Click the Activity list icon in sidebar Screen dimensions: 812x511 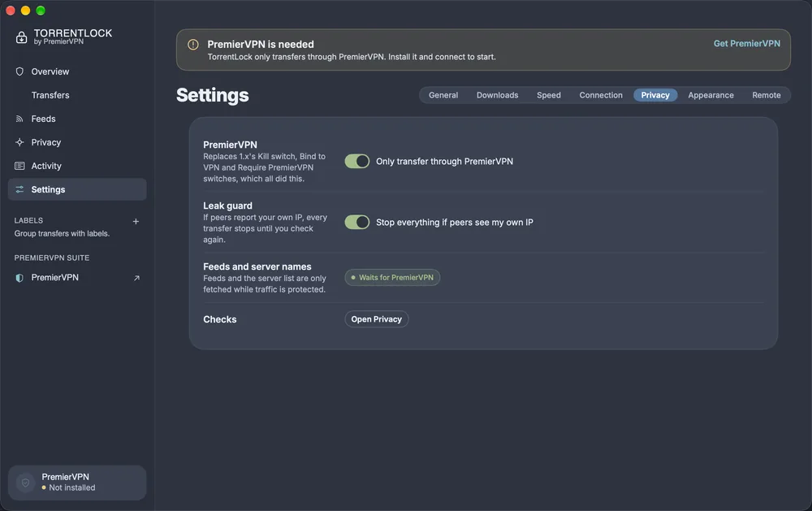pos(19,166)
